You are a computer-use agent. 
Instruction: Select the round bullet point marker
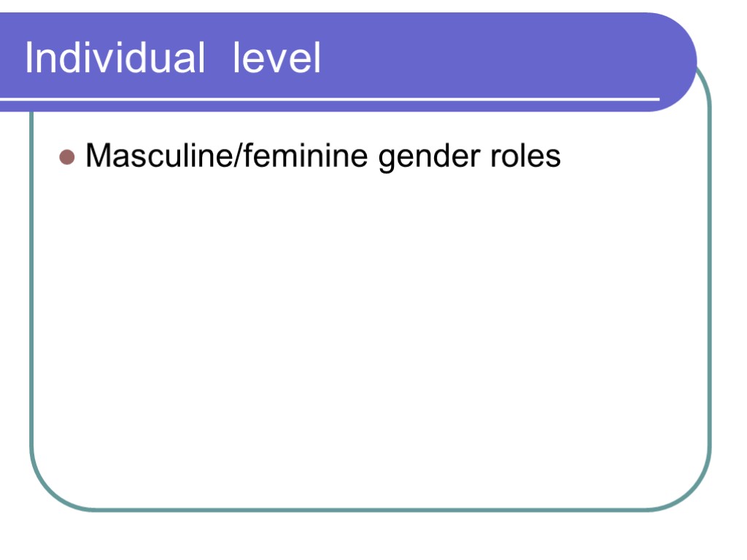68,157
